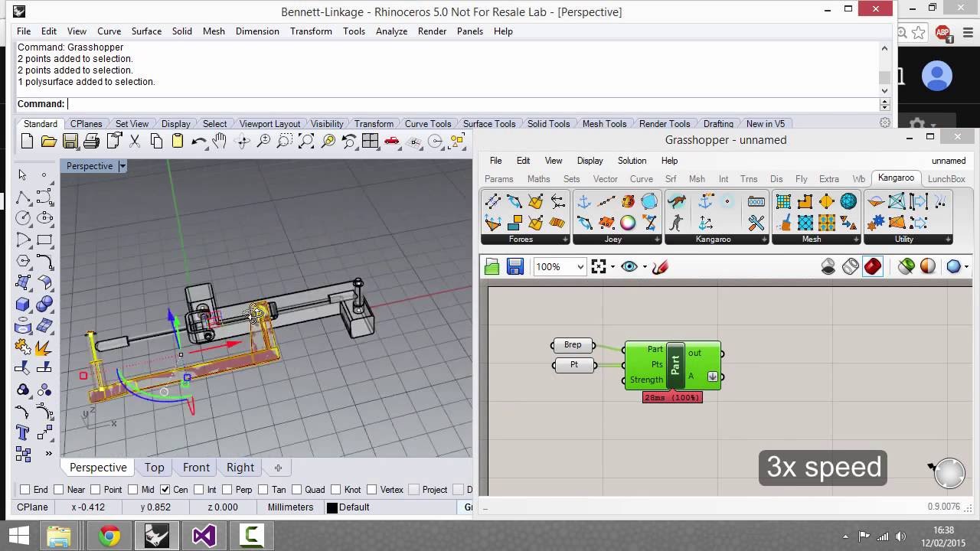Open Chrome from the Windows taskbar
The height and width of the screenshot is (551, 980).
pyautogui.click(x=109, y=536)
